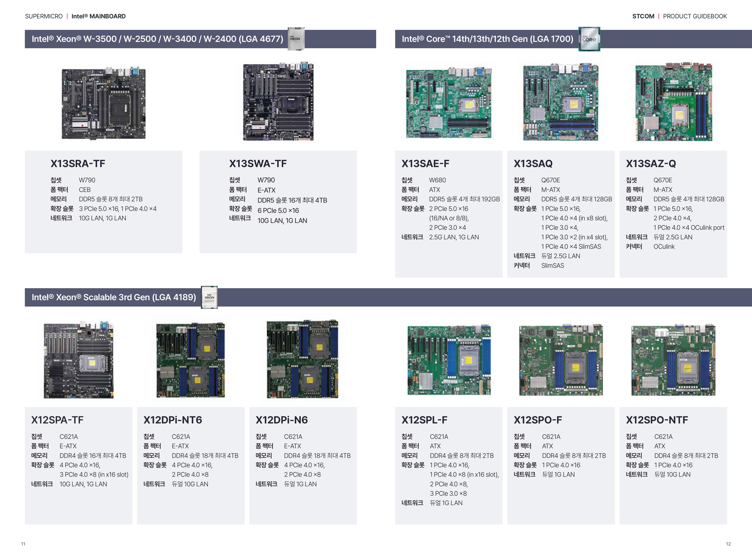Click the Xeon W processor chip icon
This screenshot has width=752, height=560.
296,39
